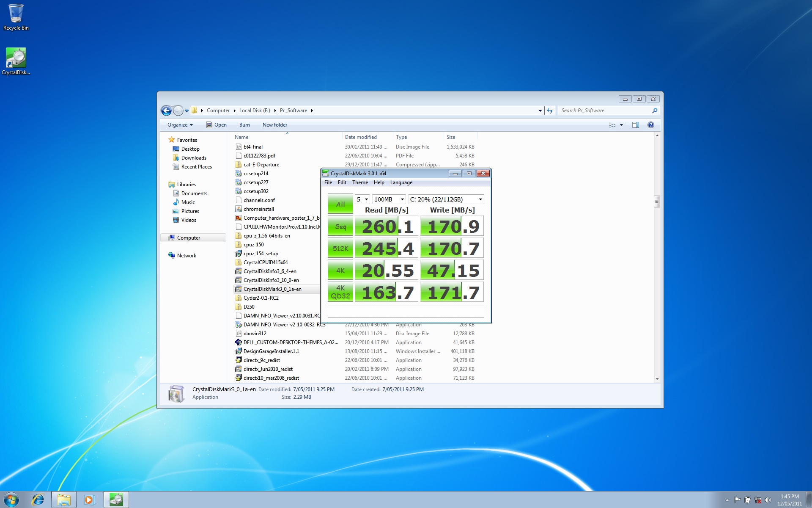Switch to CrystalDiskMark taskbar icon
Screen dimensions: 812x508
116,500
